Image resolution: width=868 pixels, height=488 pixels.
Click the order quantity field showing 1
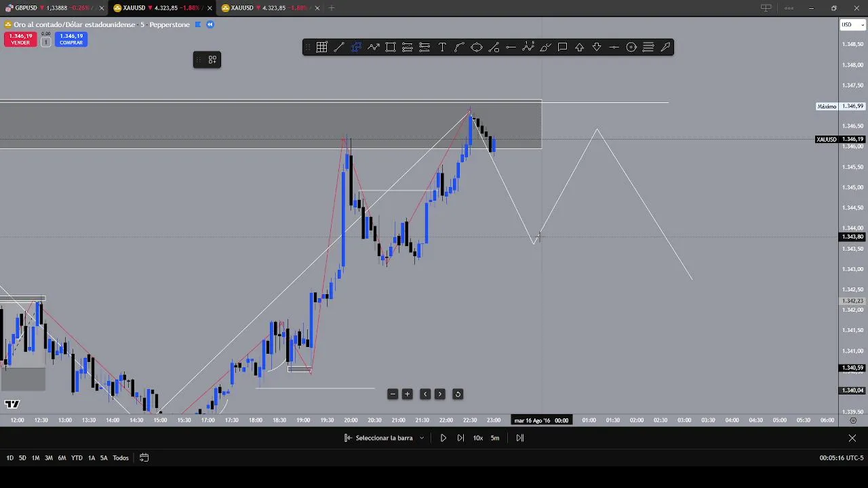point(45,42)
